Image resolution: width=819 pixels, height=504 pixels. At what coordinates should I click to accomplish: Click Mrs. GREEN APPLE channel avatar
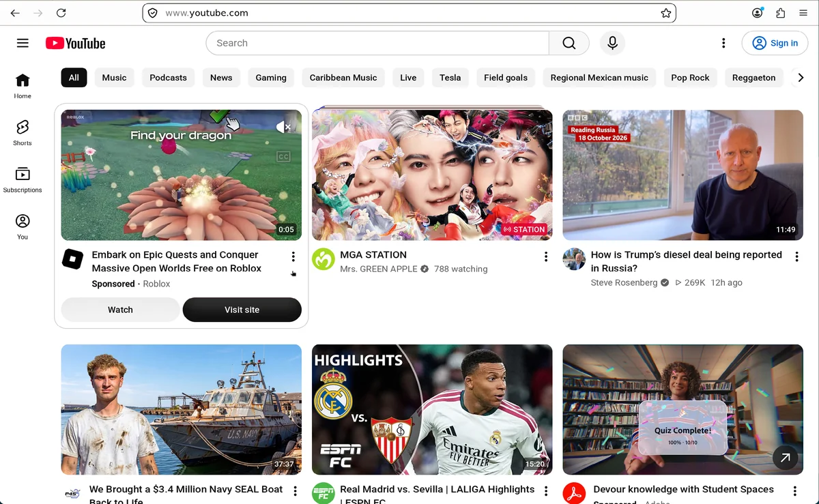tap(324, 259)
